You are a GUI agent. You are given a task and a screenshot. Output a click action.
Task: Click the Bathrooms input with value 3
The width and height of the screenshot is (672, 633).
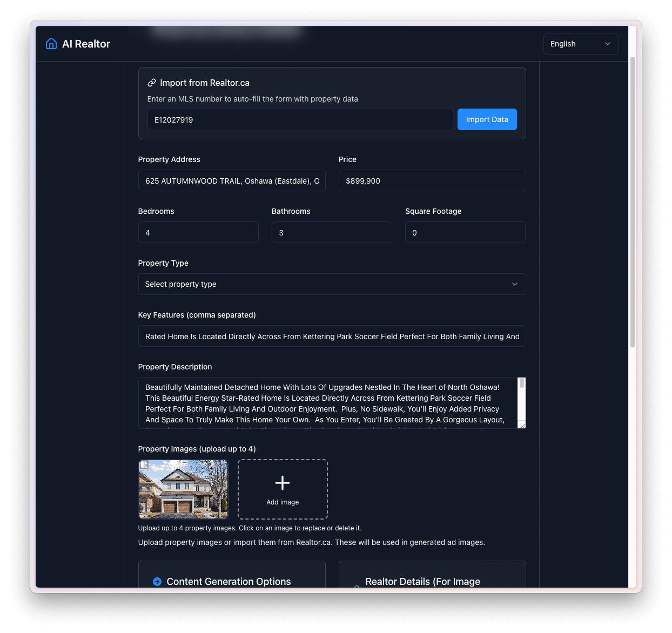(332, 232)
